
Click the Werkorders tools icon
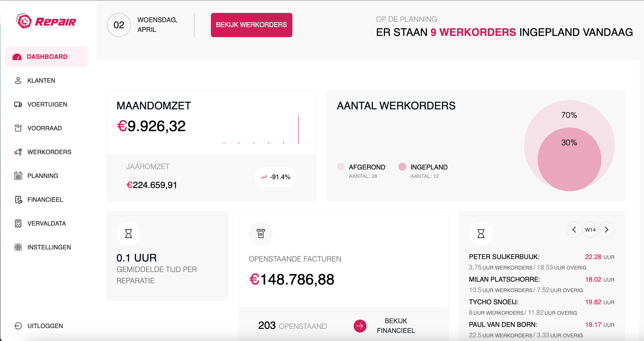tap(18, 152)
